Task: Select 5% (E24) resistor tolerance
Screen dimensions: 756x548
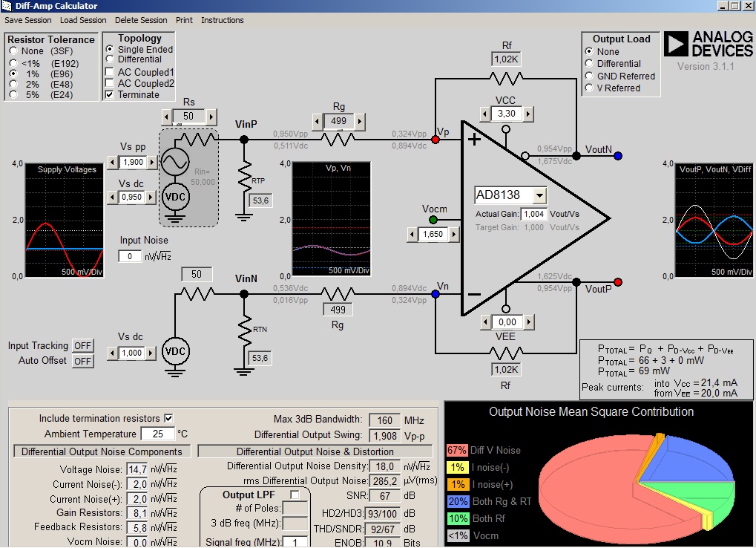Action: (13, 94)
